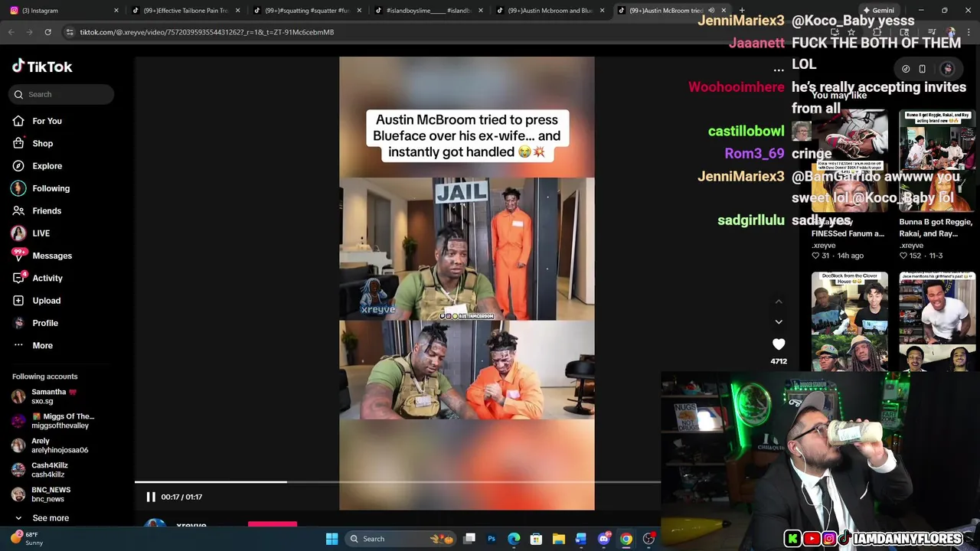This screenshot has width=980, height=551.
Task: Click the browser back arrow
Action: pyautogui.click(x=11, y=32)
